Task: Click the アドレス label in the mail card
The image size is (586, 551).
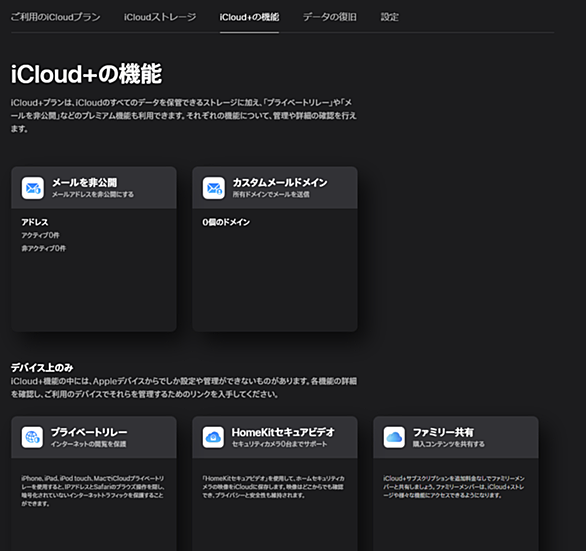Action: coord(35,222)
